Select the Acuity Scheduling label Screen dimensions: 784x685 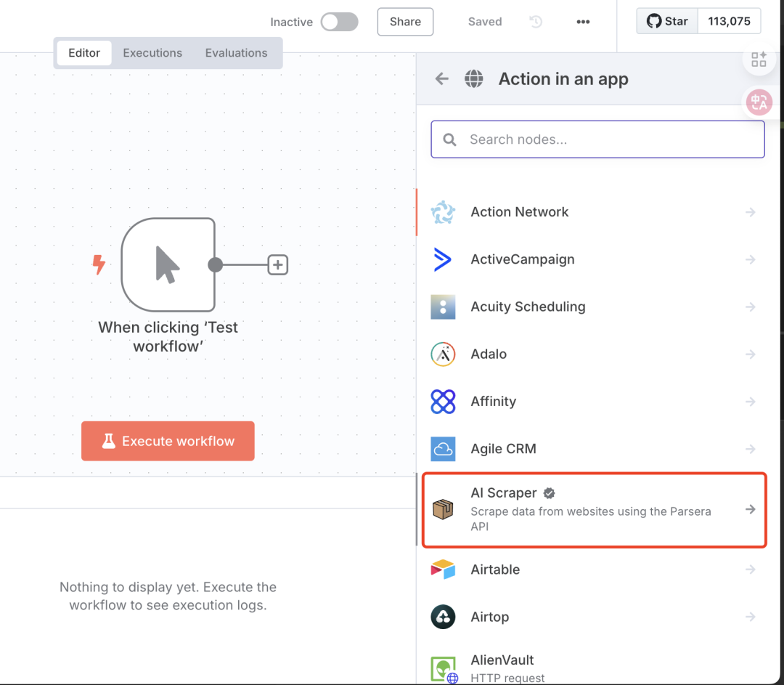coord(528,307)
